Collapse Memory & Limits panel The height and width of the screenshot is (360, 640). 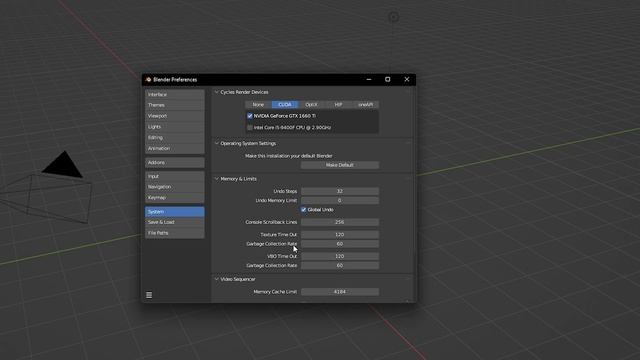pyautogui.click(x=217, y=179)
